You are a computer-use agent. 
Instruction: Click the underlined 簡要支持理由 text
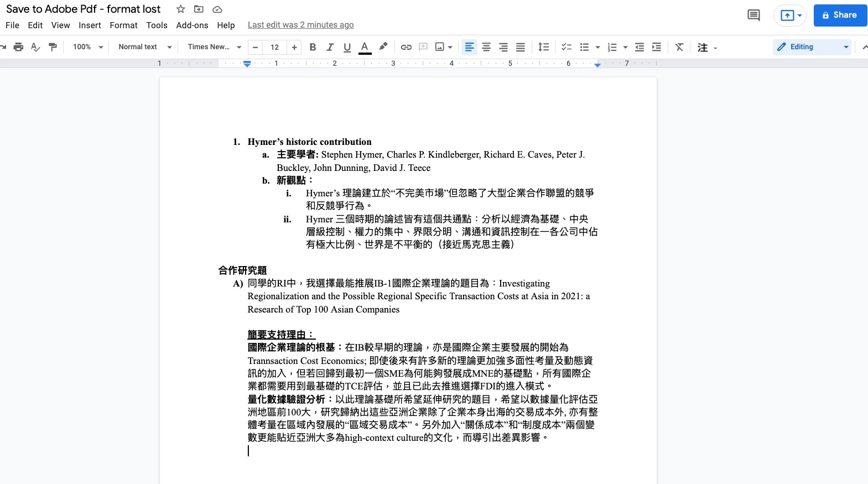click(x=281, y=335)
